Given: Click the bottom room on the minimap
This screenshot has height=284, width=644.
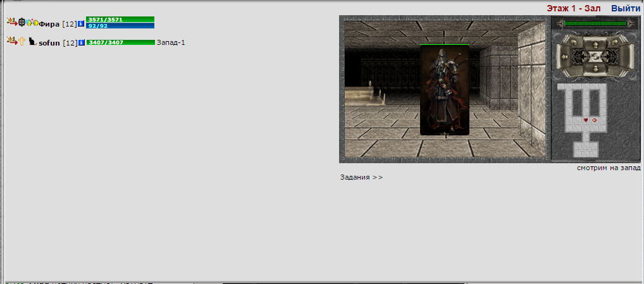Looking at the screenshot, I should 586,149.
